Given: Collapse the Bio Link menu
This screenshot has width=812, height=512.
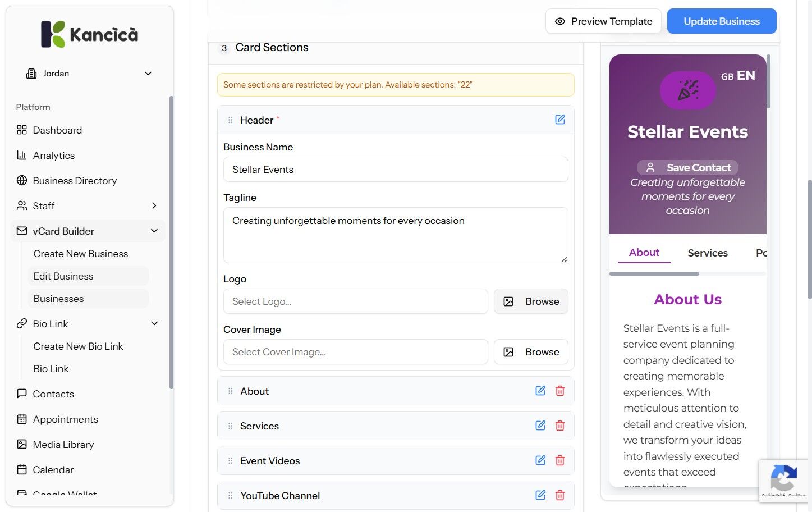Looking at the screenshot, I should (x=154, y=324).
